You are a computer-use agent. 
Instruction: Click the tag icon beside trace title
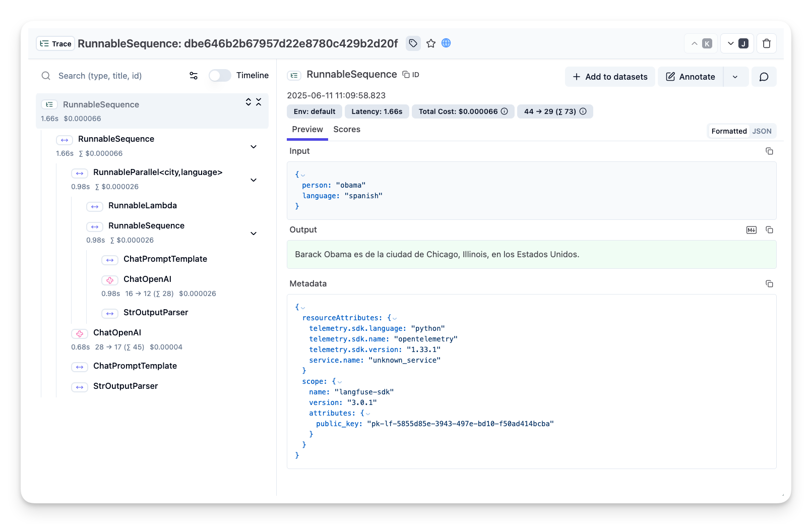413,43
